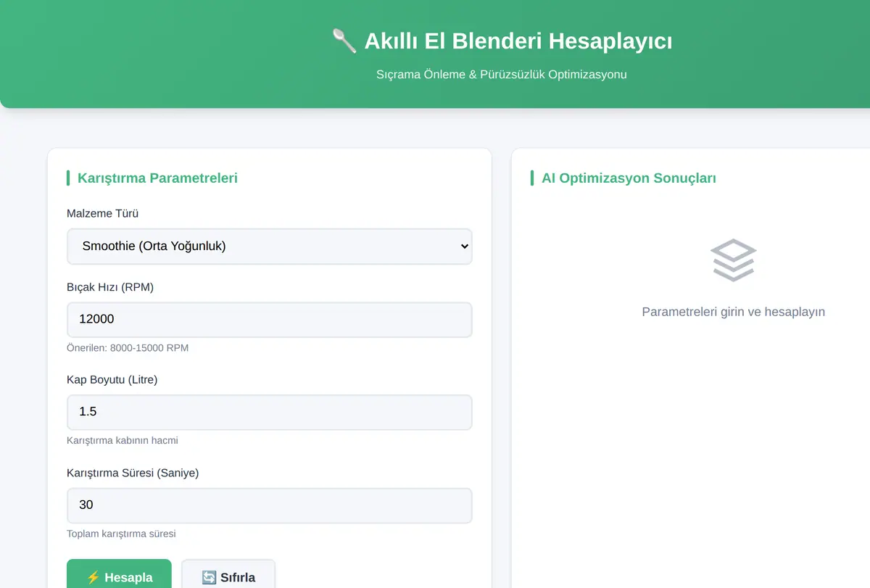Click 'Parametreleri girin ve hesaplayın' placeholder text
Image resolution: width=870 pixels, height=588 pixels.
734,312
